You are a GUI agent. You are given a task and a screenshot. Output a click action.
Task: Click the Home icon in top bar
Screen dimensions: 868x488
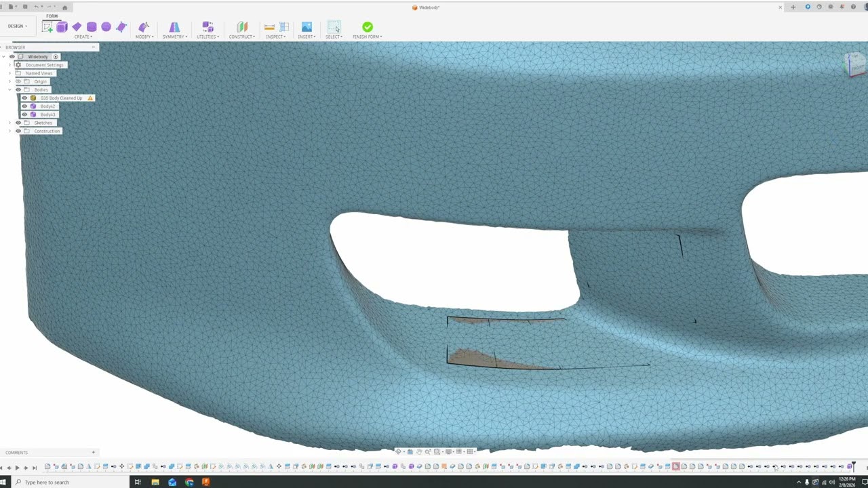pyautogui.click(x=64, y=7)
